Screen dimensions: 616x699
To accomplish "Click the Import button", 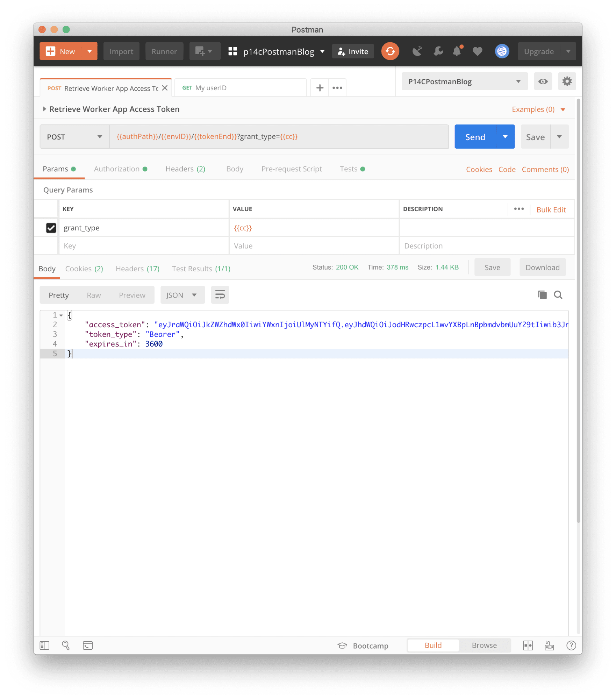I will [121, 51].
